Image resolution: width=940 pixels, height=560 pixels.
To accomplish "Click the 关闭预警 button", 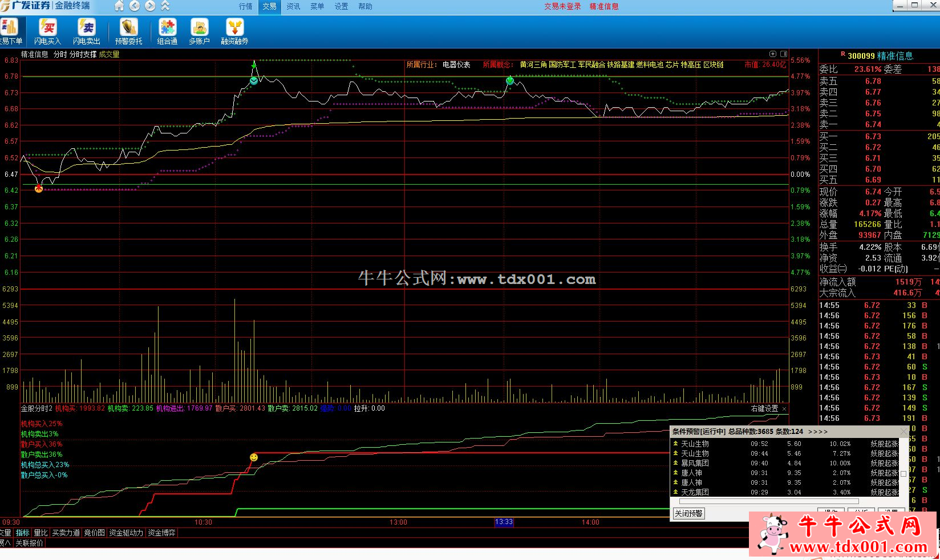I will (688, 513).
